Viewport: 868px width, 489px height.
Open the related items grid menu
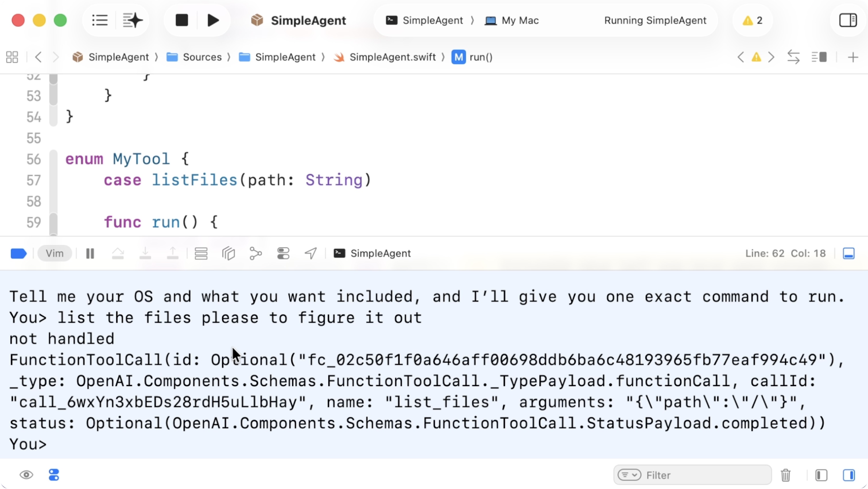point(12,57)
